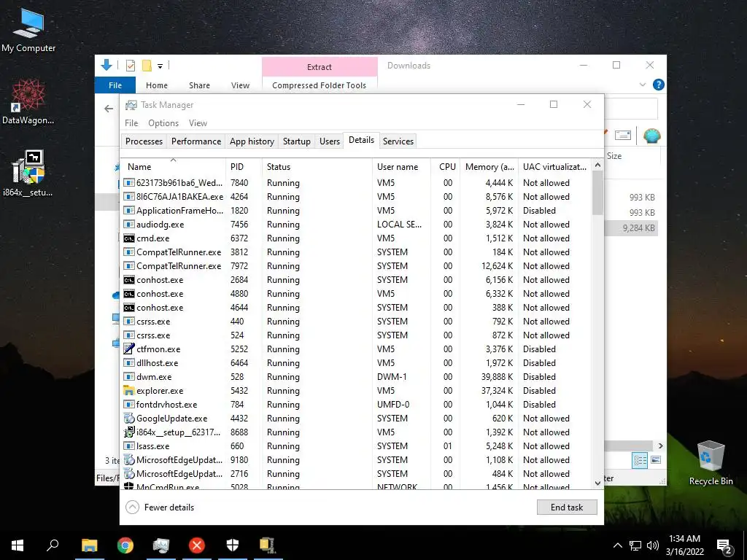Screen dimensions: 747x560
Task: Sort by CPU column header
Action: point(446,167)
